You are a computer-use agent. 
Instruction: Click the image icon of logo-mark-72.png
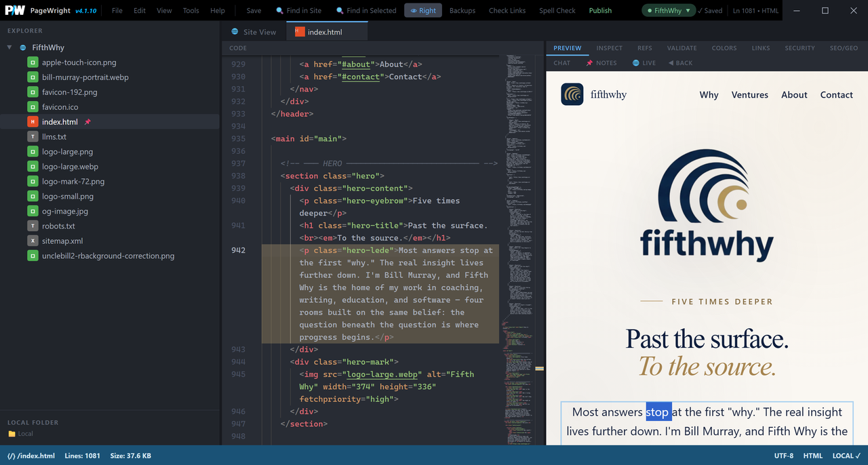click(33, 182)
